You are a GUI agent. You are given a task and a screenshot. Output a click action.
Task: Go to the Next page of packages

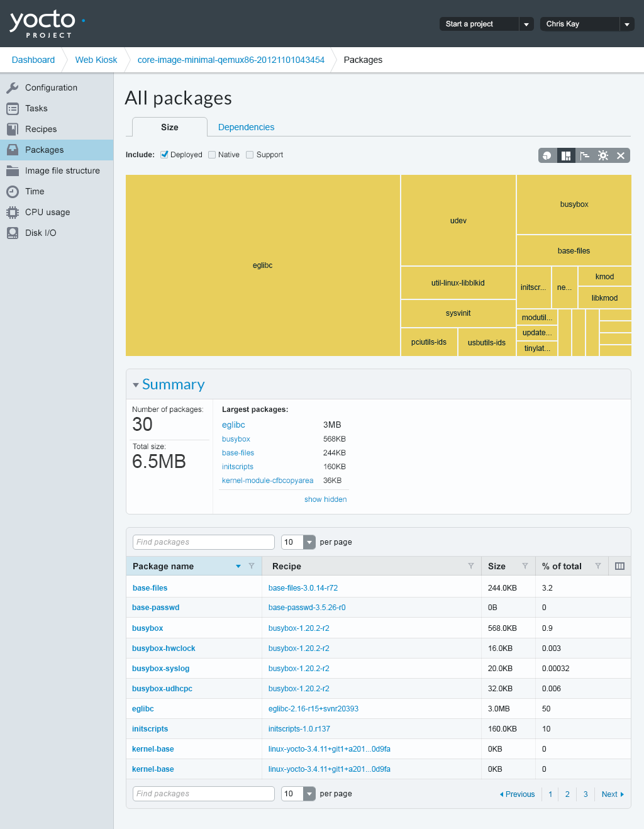(x=612, y=794)
